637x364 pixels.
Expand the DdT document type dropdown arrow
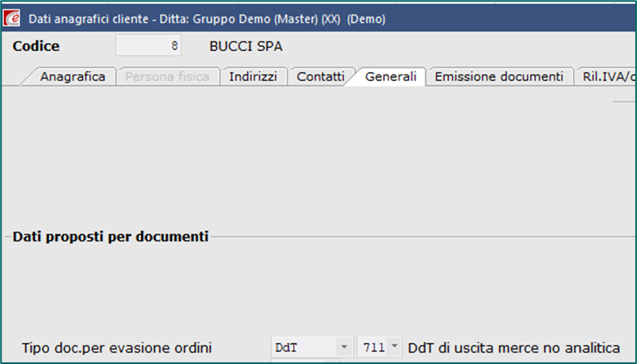pos(344,347)
